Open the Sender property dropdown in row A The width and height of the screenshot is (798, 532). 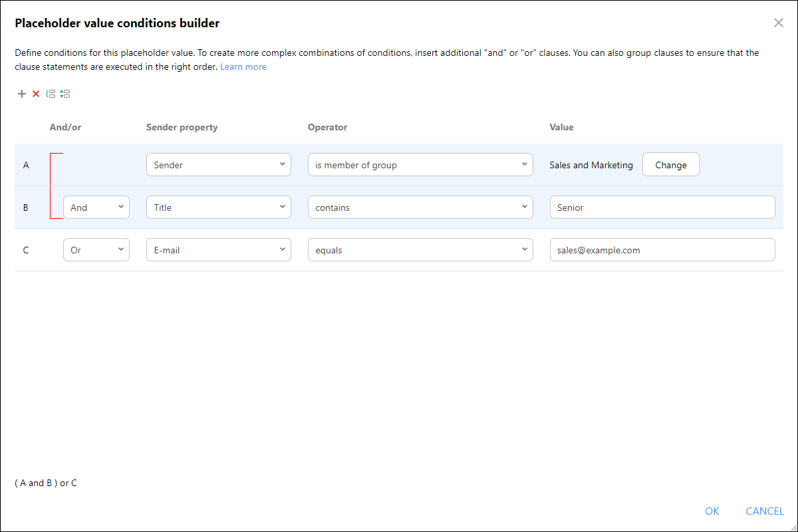click(219, 165)
